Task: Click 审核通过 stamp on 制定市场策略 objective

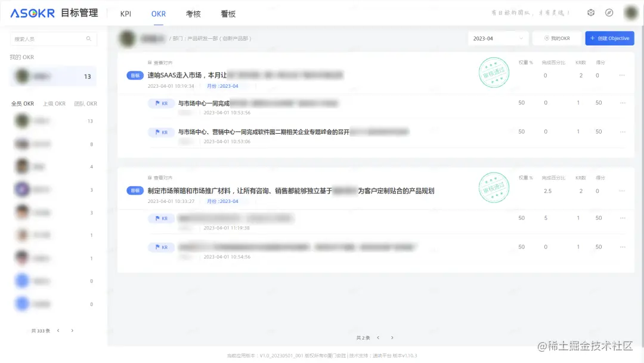Action: (494, 187)
